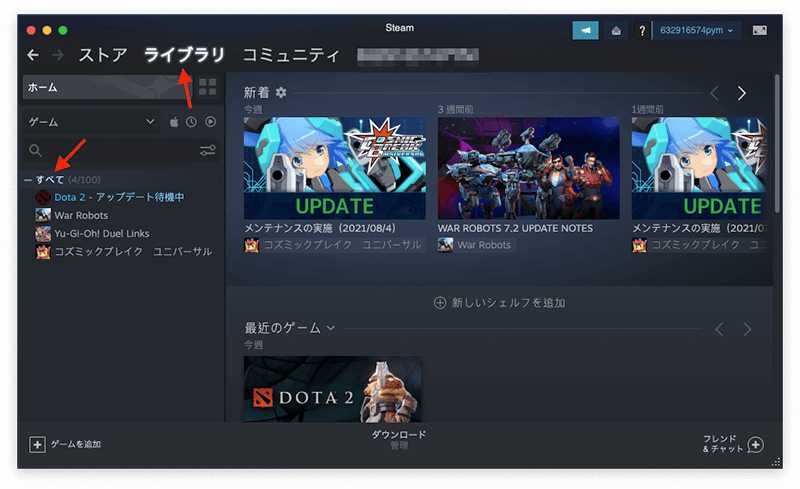Open the ストア tab

tap(103, 55)
